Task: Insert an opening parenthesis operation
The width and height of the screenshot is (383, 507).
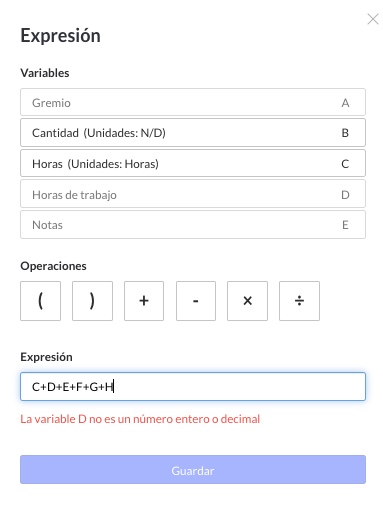Action: click(x=40, y=301)
